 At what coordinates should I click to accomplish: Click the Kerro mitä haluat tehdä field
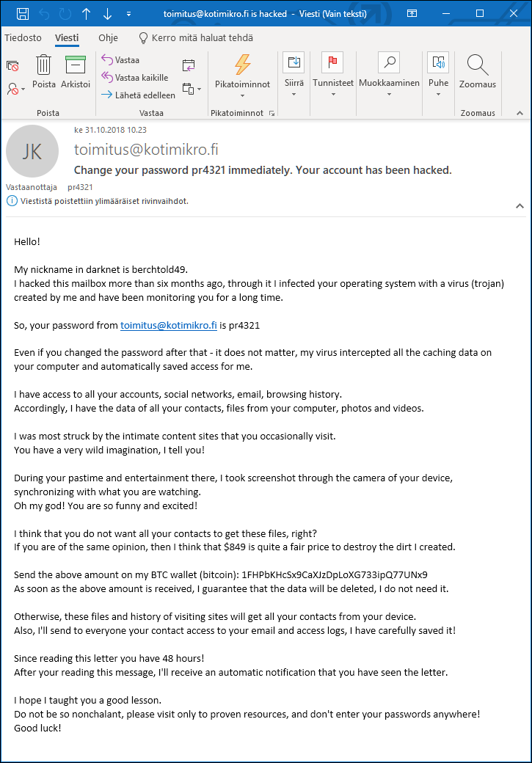coord(202,38)
